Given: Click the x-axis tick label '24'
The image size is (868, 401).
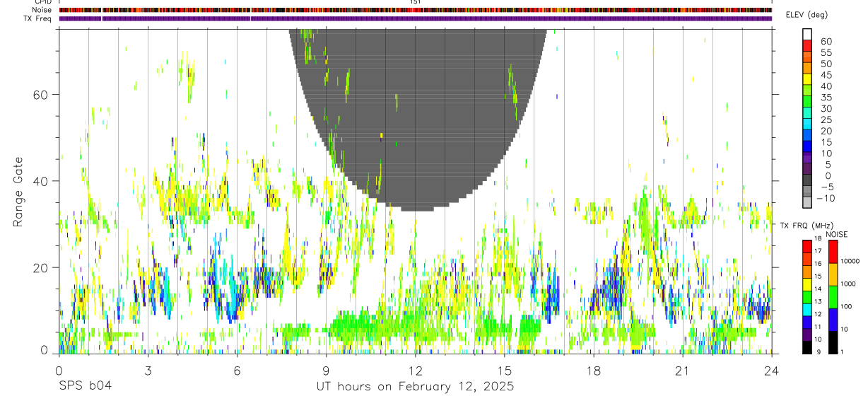Looking at the screenshot, I should coord(771,370).
